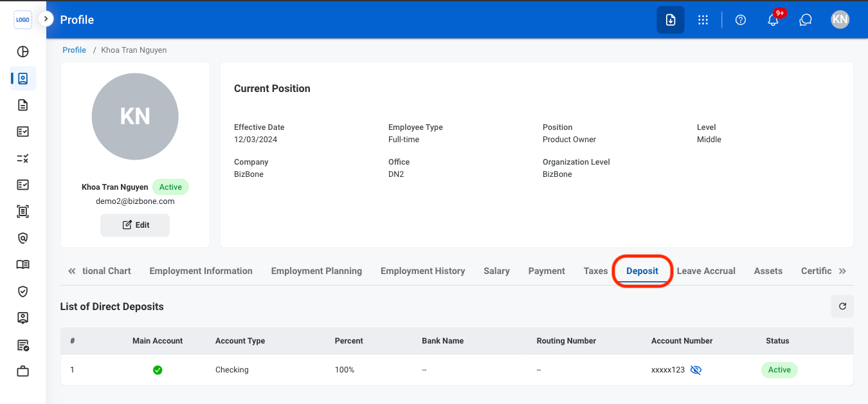This screenshot has width=868, height=404.
Task: Open the chat messages icon
Action: point(806,20)
